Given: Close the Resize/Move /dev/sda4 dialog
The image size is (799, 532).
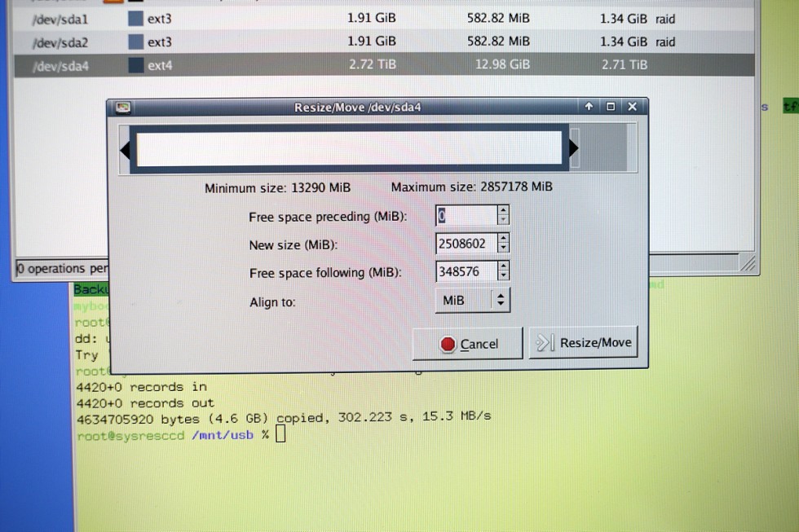Looking at the screenshot, I should 633,107.
